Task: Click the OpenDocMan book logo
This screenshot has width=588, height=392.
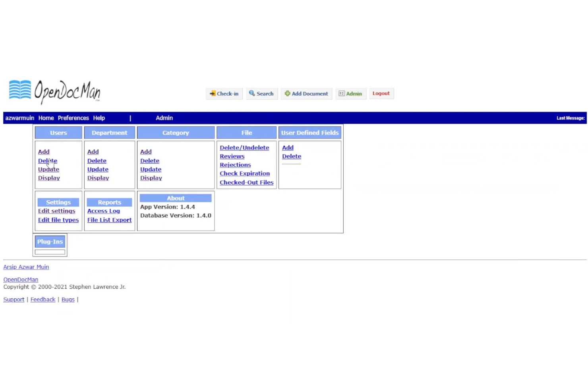Action: (x=20, y=90)
